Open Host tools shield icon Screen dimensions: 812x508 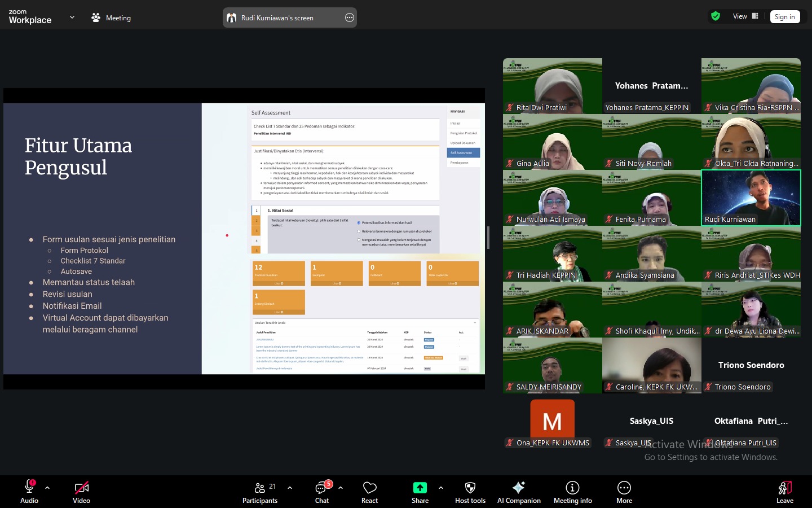click(x=470, y=488)
